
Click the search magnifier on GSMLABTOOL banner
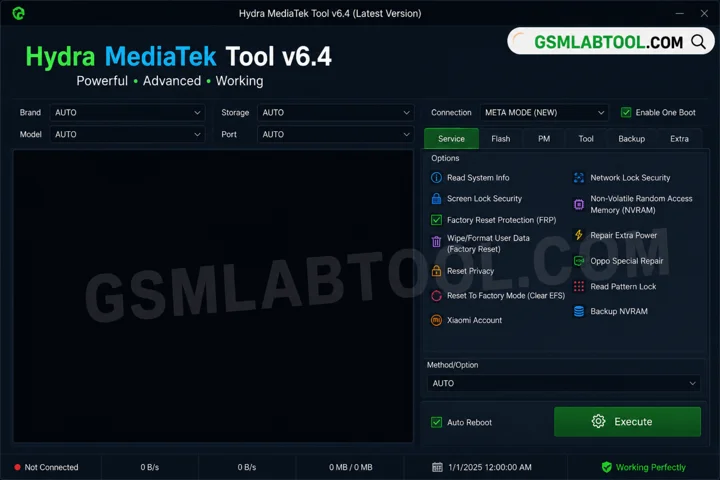point(698,42)
